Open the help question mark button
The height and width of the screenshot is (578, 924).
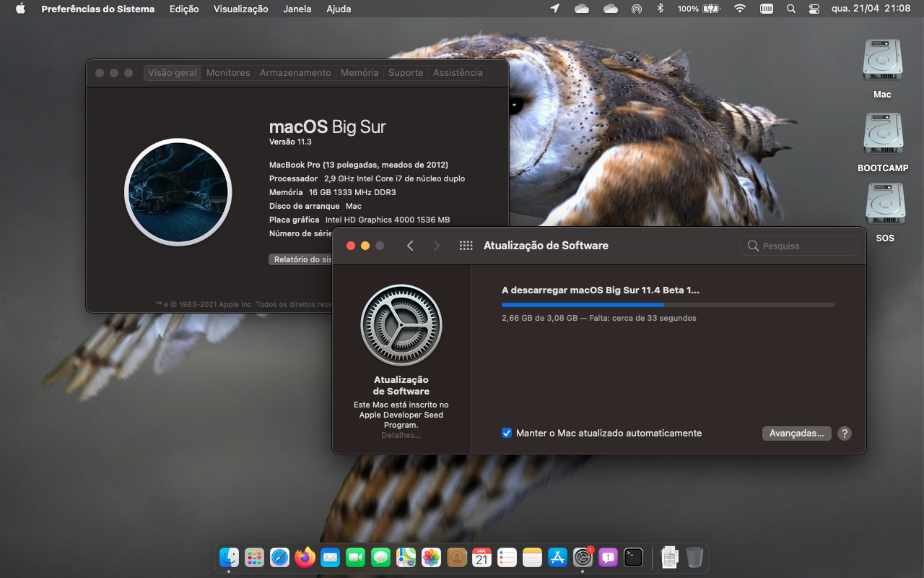[x=845, y=433]
